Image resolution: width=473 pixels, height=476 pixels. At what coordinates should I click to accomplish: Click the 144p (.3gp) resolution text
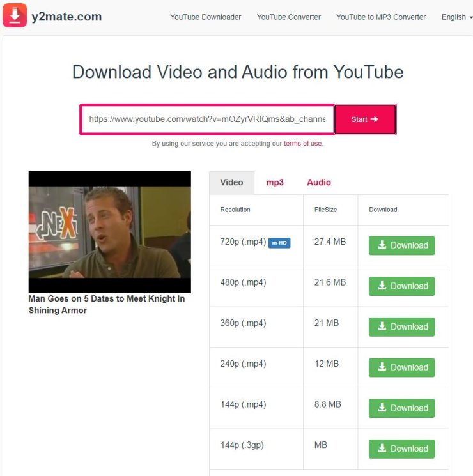242,445
